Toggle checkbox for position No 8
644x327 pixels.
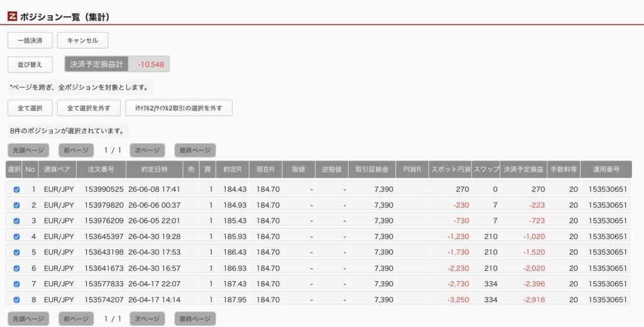point(16,300)
